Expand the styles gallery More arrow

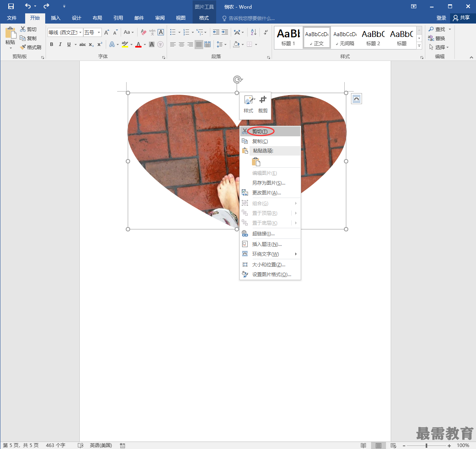click(419, 46)
